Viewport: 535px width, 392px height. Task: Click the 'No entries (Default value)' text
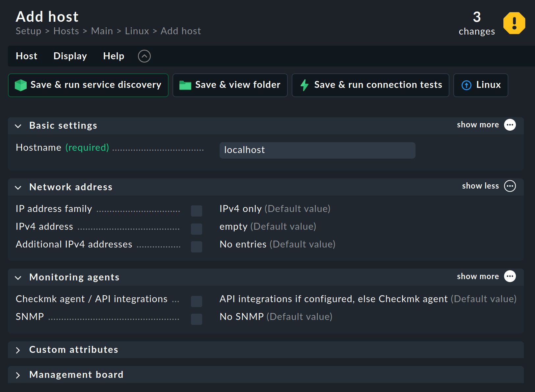click(278, 244)
